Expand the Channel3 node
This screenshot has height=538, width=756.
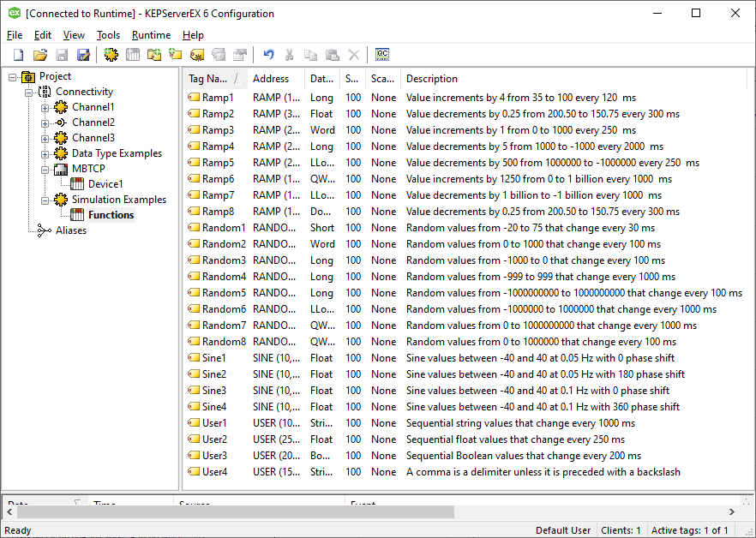(45, 139)
